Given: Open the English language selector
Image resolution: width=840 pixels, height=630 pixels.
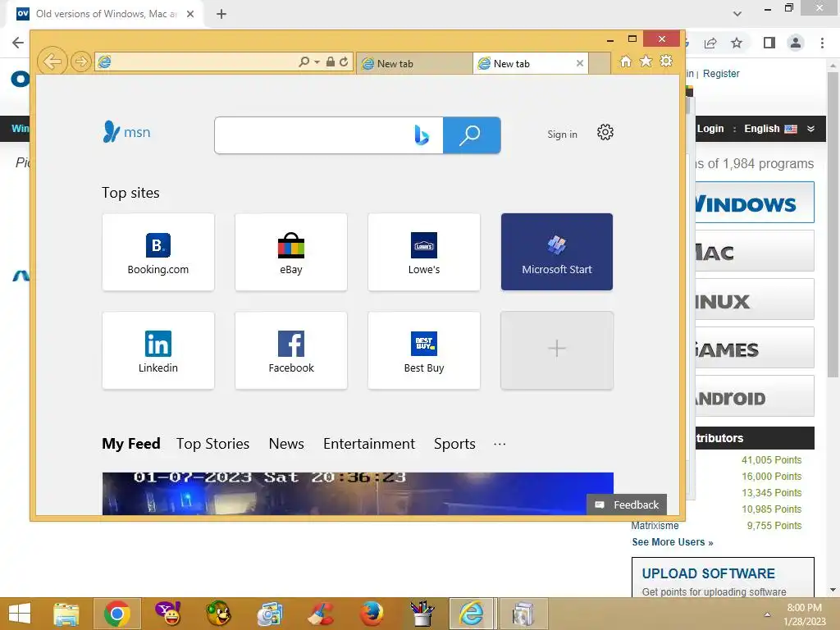Looking at the screenshot, I should coord(770,129).
